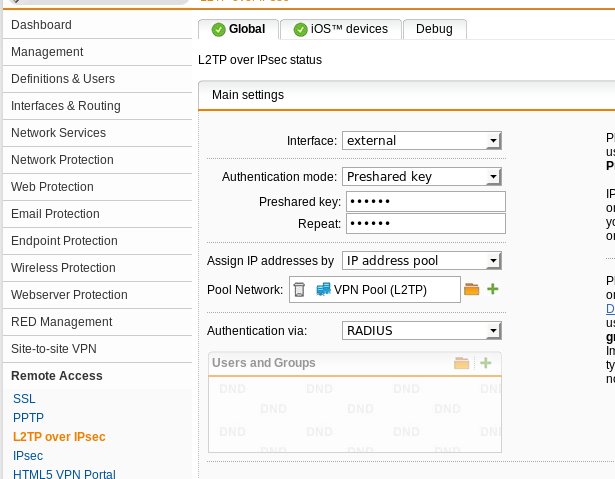The image size is (615, 479).
Task: Switch to the Debug tab
Action: coord(435,29)
